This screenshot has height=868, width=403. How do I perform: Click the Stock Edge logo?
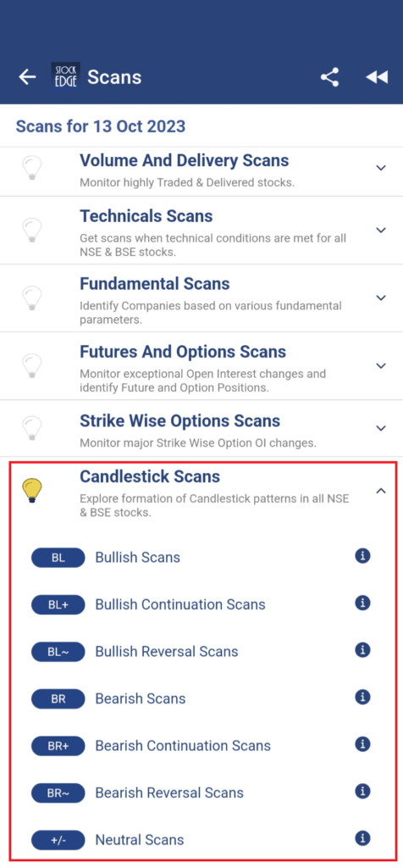tap(65, 77)
